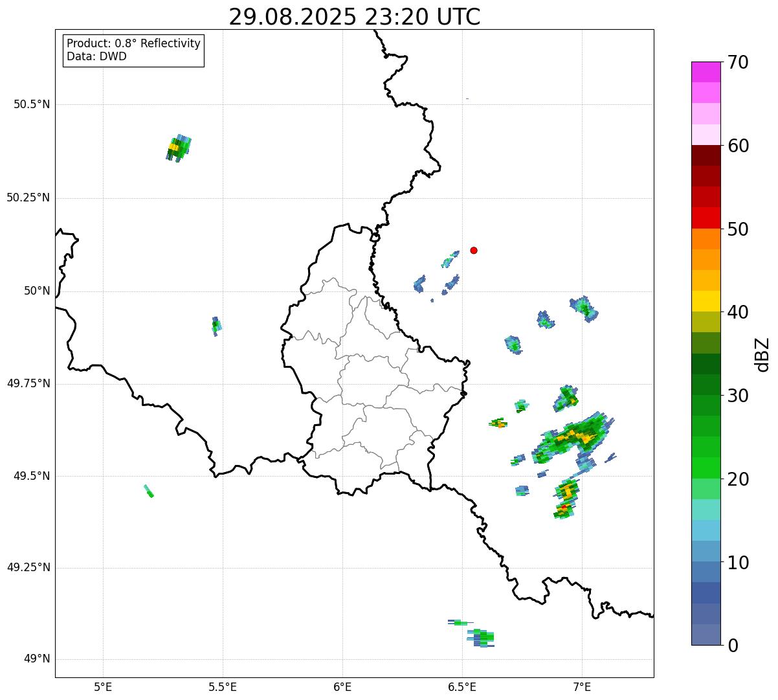
Task: Select the bright red 50 dBZ colorbar segment
Action: 706,218
